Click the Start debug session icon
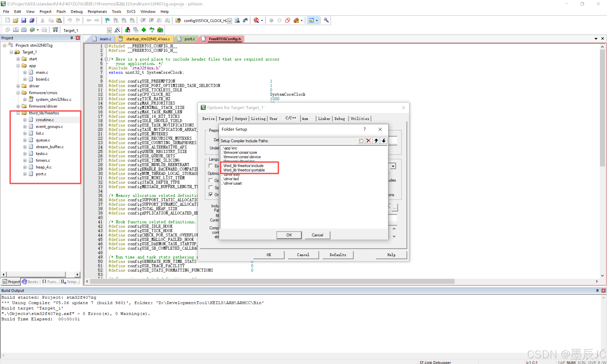Image resolution: width=607 pixels, height=364 pixels. (256, 20)
